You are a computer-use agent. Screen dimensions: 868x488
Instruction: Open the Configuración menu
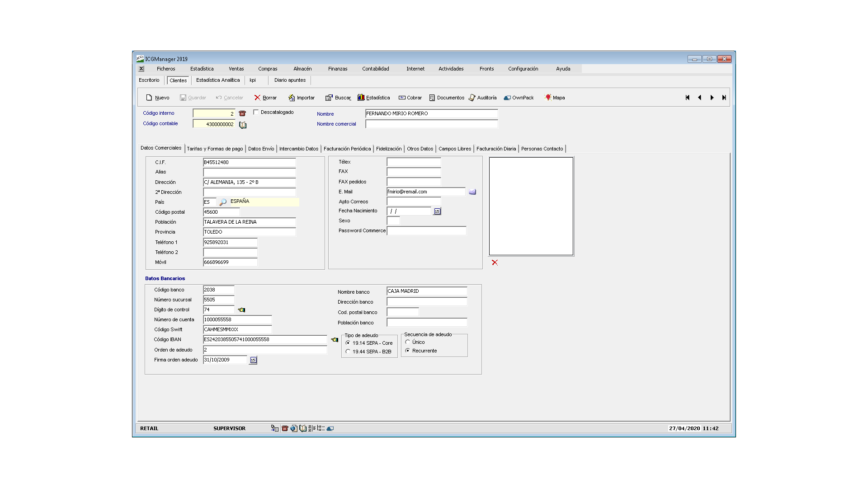(x=523, y=69)
